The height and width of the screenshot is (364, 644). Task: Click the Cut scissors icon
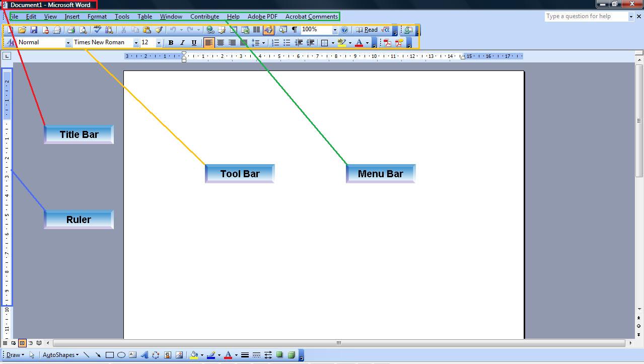[x=123, y=30]
